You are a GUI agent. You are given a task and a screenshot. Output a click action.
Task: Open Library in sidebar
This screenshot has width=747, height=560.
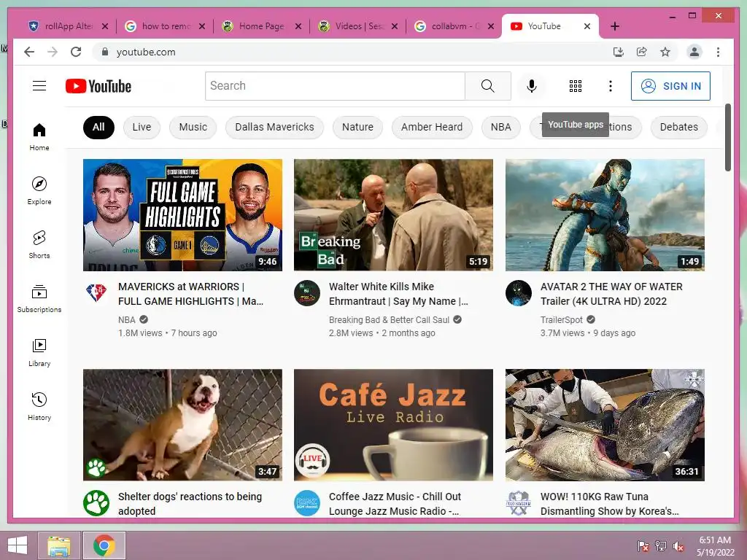pyautogui.click(x=39, y=352)
